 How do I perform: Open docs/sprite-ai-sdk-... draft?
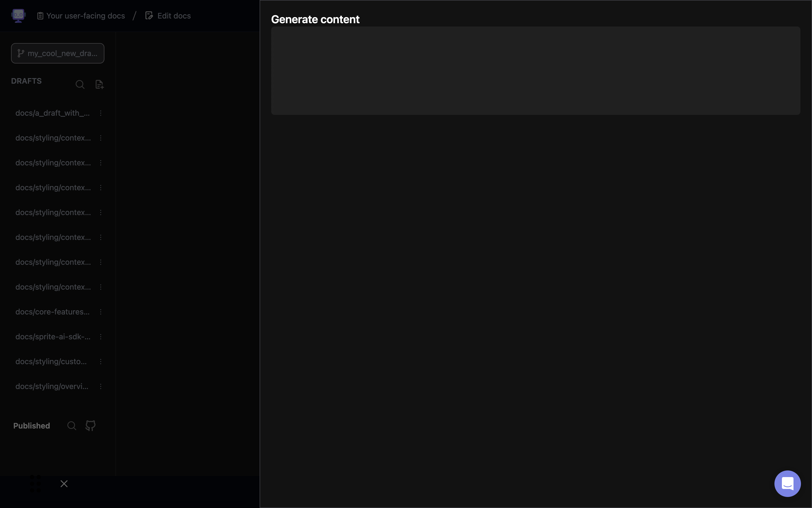[x=53, y=337]
